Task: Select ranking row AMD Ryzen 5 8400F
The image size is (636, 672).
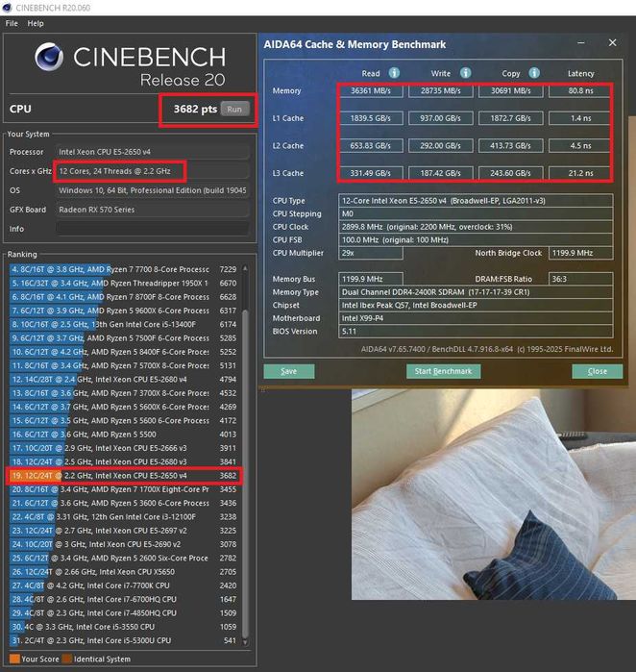Action: click(x=123, y=352)
